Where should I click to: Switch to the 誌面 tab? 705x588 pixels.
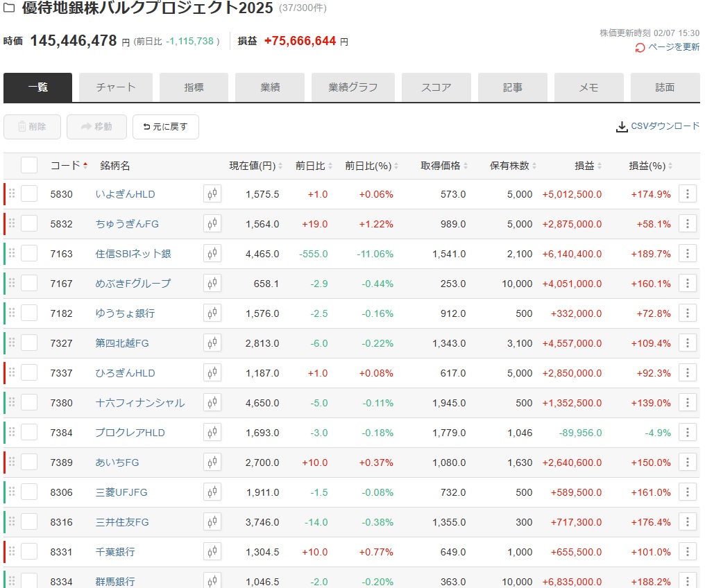coord(665,87)
